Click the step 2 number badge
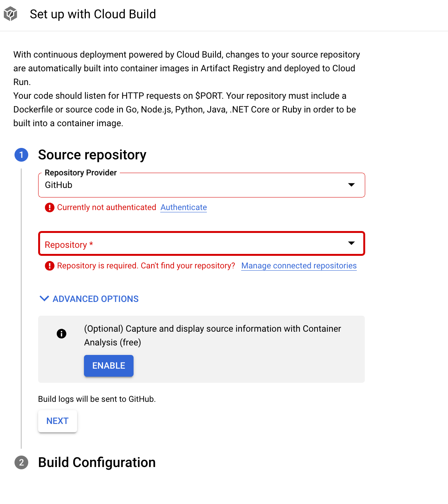Screen dimensions: 448x504 pyautogui.click(x=21, y=462)
